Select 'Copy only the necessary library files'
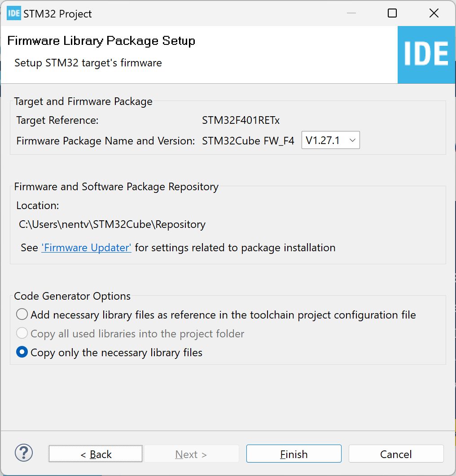This screenshot has height=476, width=456. pyautogui.click(x=22, y=352)
